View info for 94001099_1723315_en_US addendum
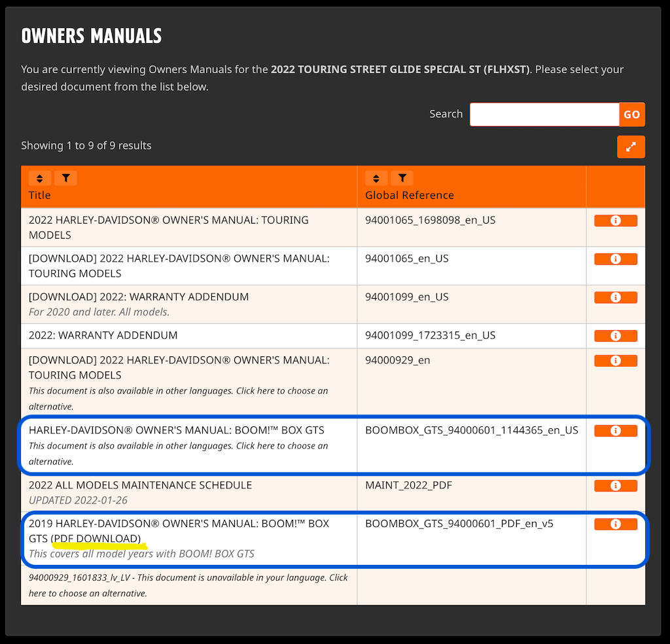 (615, 336)
